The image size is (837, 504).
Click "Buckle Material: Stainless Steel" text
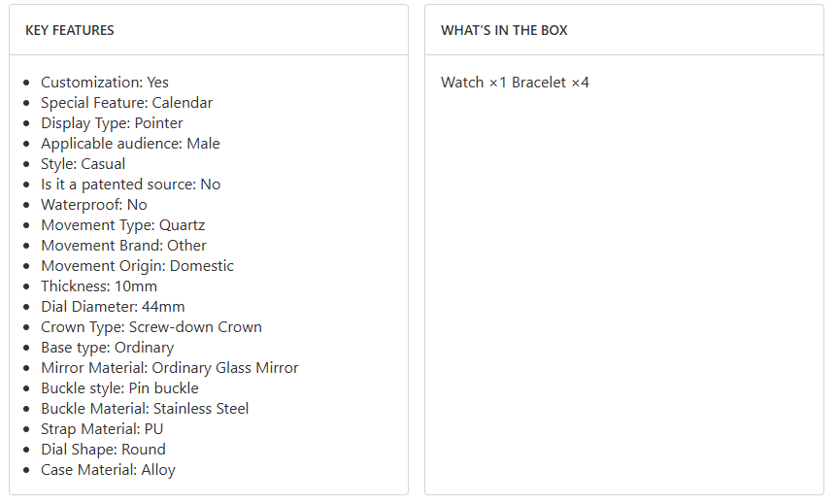(145, 409)
